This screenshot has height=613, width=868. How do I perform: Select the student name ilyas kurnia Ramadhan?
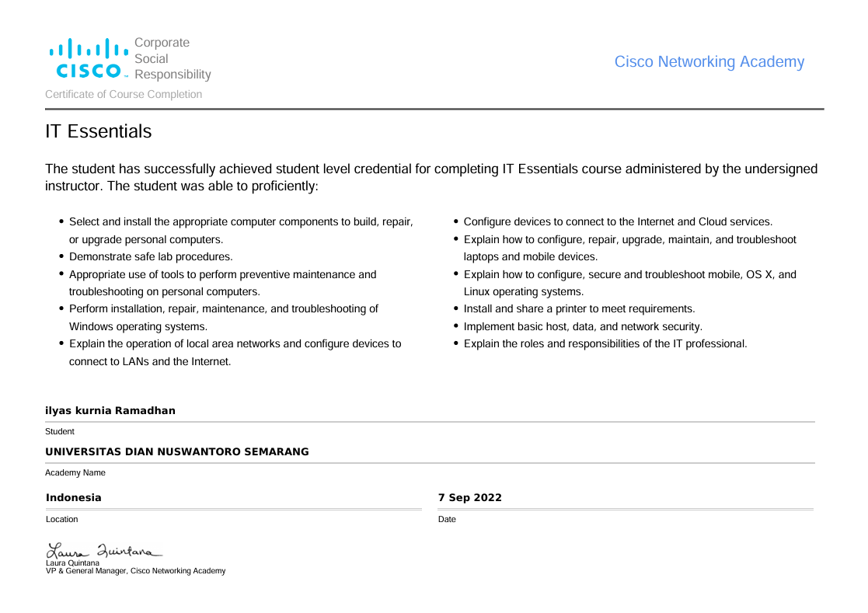tap(110, 411)
